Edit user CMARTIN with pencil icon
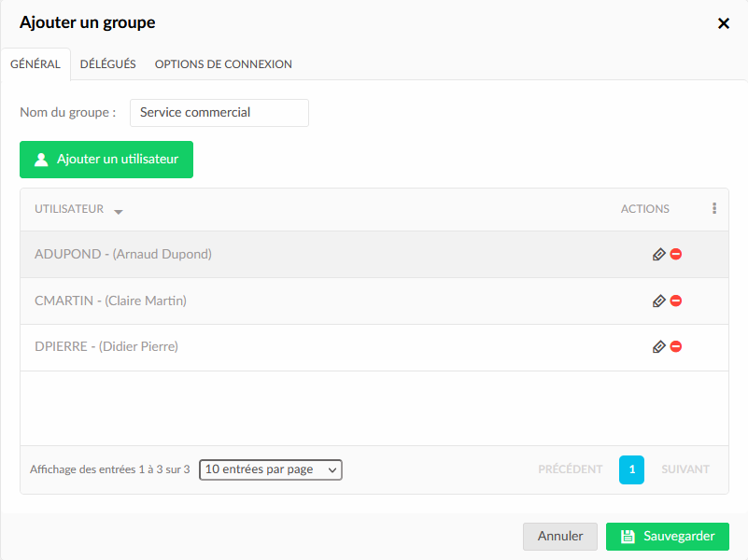This screenshot has width=748, height=560. click(x=658, y=301)
